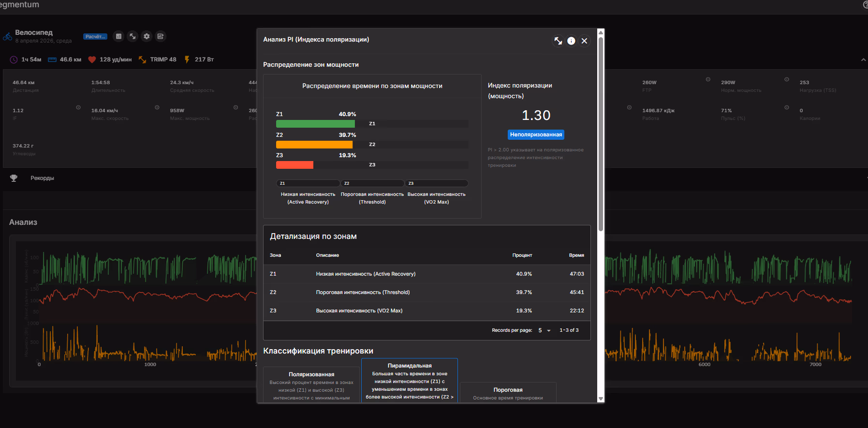Click the Z2 Пороговая интенсивность table row
The width and height of the screenshot is (868, 428).
[427, 293]
